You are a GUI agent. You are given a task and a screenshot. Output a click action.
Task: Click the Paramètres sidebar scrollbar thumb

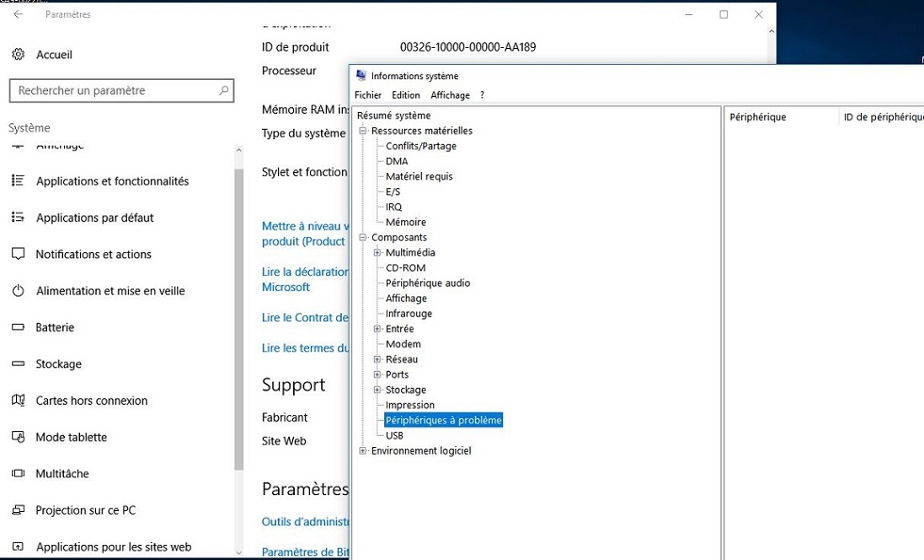[x=238, y=318]
